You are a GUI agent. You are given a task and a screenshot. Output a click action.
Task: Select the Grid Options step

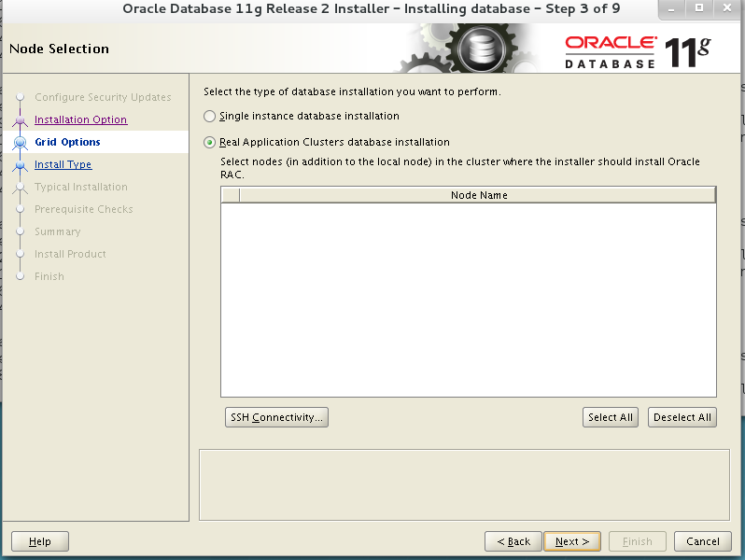pos(67,142)
